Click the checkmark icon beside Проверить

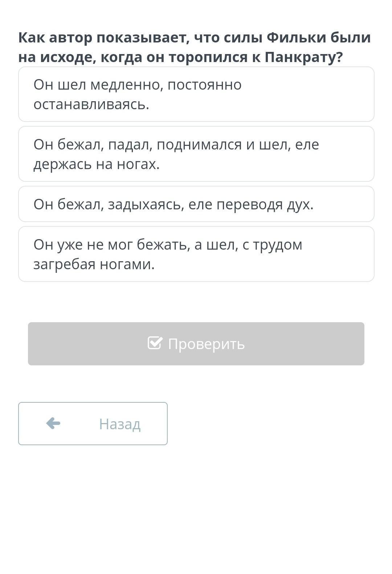click(x=155, y=343)
